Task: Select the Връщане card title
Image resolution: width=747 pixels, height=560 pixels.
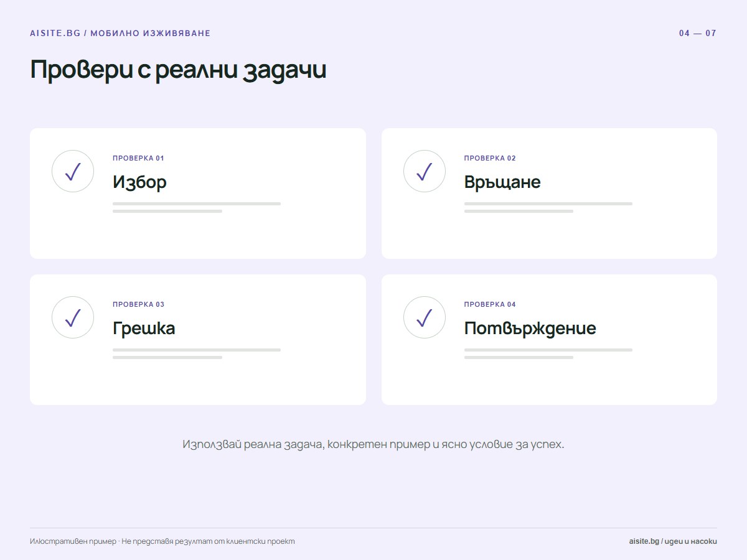Action: [x=502, y=182]
